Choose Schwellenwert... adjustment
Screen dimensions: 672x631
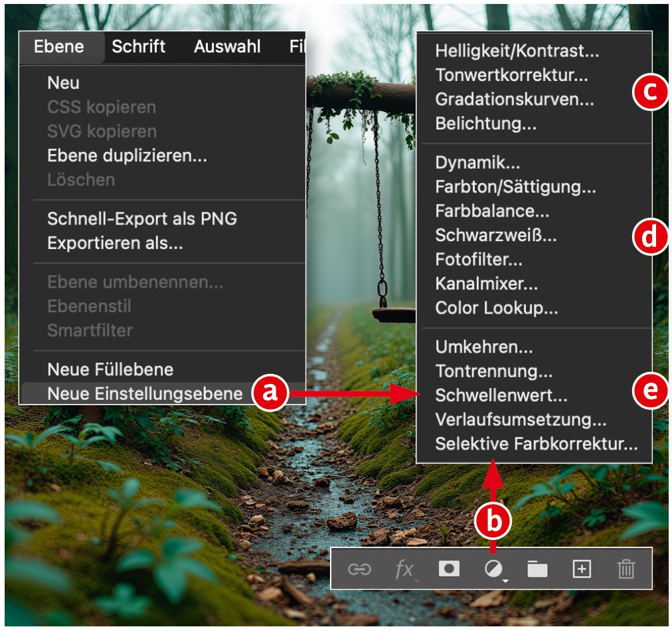(x=501, y=395)
